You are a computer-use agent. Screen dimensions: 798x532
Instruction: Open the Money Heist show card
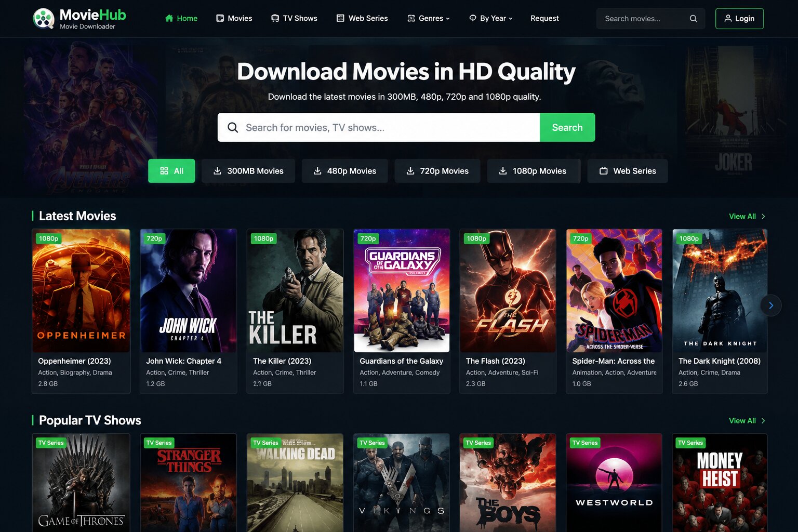pos(720,483)
